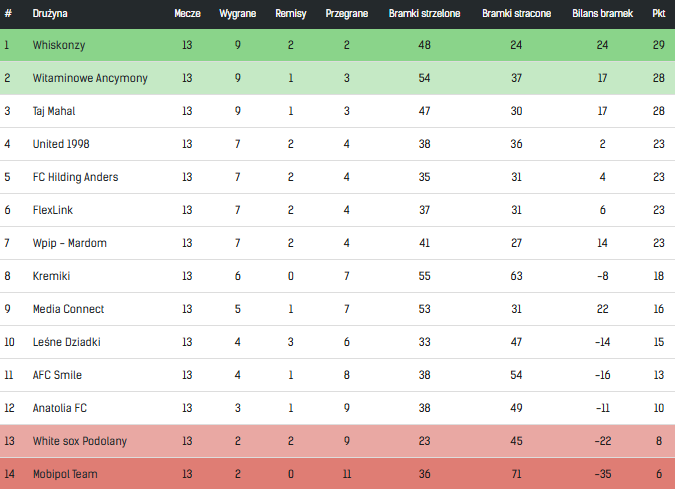Select FlexLink in the standings
Image resolution: width=677 pixels, height=489 pixels.
53,210
